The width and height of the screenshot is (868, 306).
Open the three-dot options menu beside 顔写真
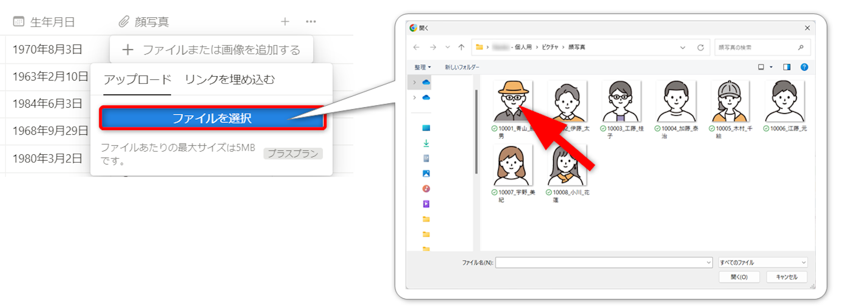311,22
